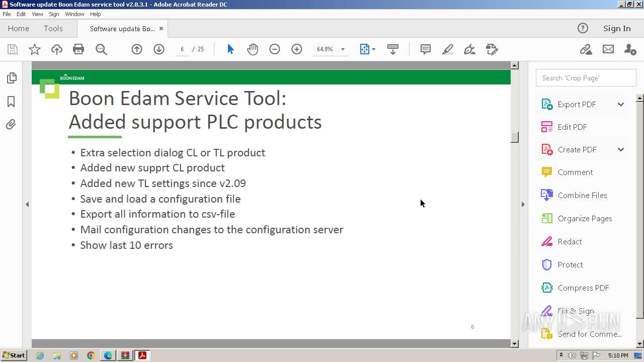644x362 pixels.
Task: Open the Sign menu
Action: [x=54, y=14]
